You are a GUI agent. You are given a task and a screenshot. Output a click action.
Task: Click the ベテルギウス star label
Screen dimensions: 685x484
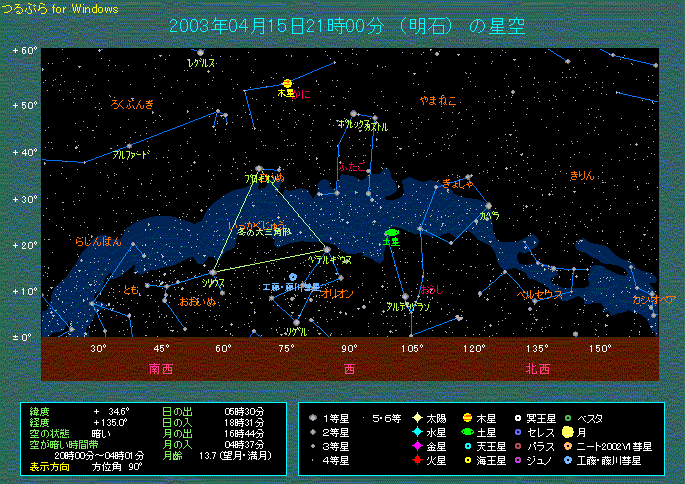(330, 260)
